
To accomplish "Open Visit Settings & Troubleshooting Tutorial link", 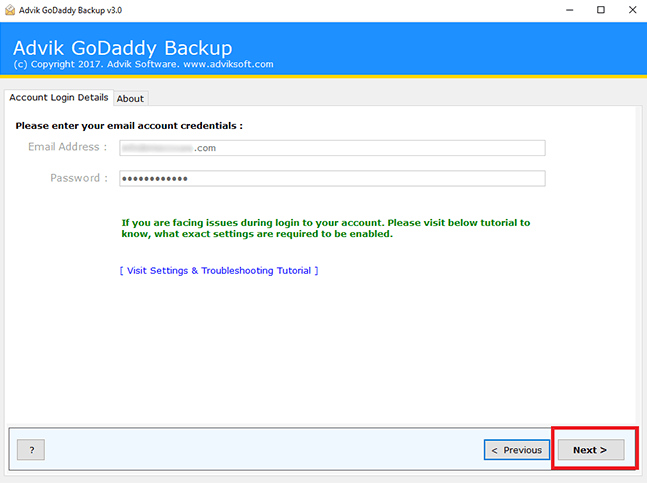I will tap(219, 271).
